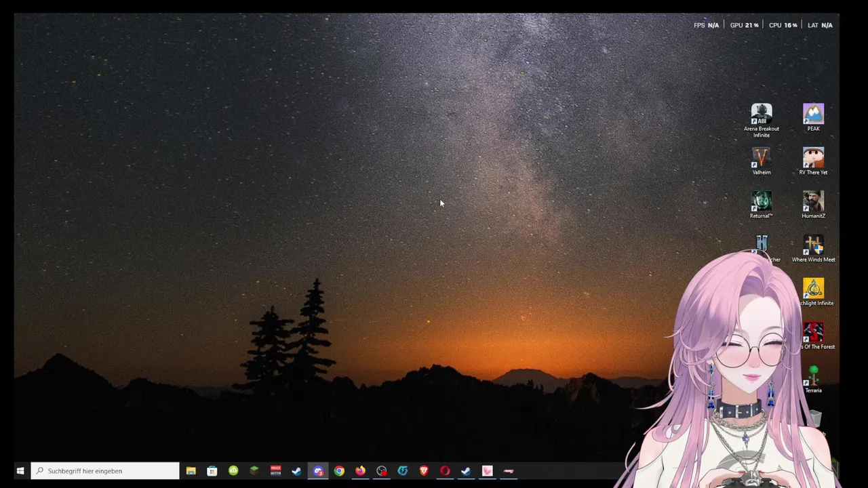
Task: Switch to Discord in the taskbar
Action: (x=318, y=470)
